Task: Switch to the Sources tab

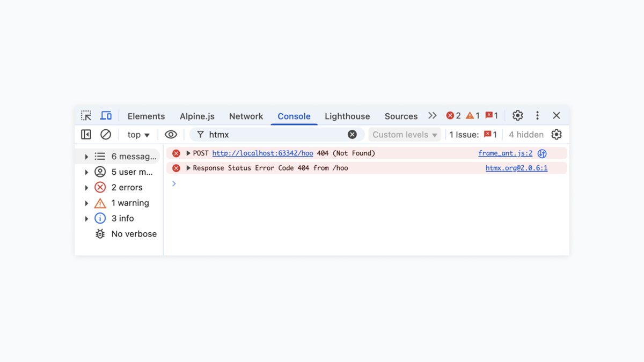Action: (401, 116)
